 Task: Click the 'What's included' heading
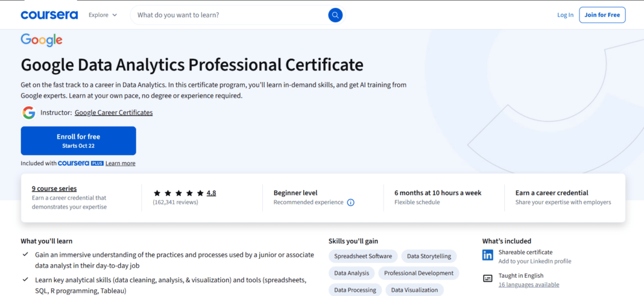coord(507,241)
